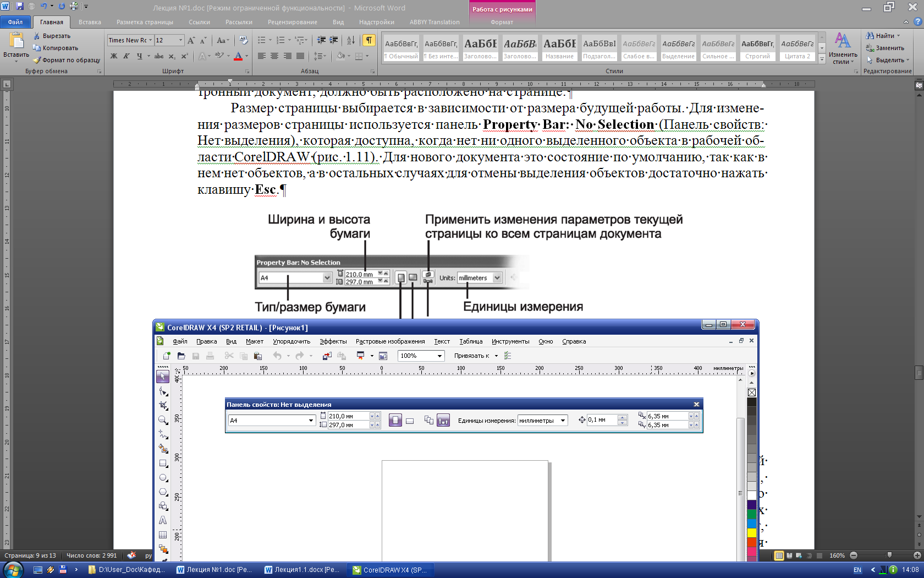Click the Число слов word count indicator
The image size is (924, 578).
coord(92,555)
